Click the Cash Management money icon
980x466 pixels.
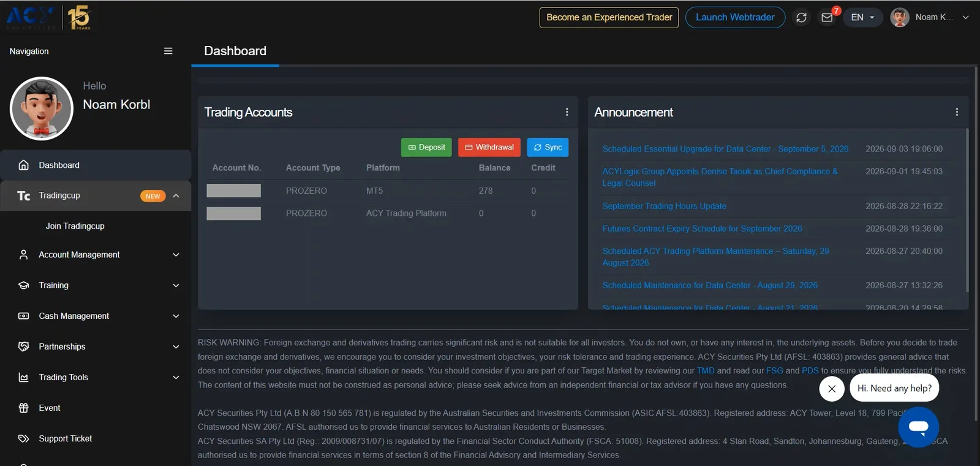coord(23,316)
